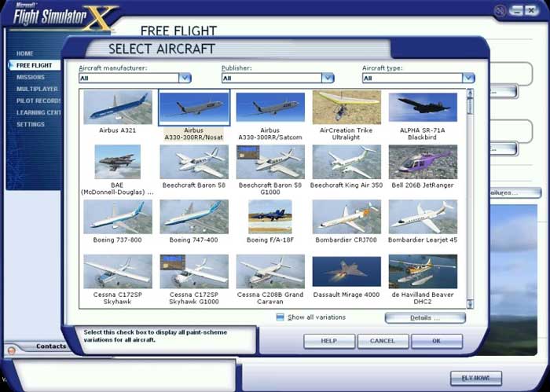Viewport: 550px width, 392px height.
Task: Select the Cessna C172SP Skyhawk thumbnail
Action: click(118, 271)
